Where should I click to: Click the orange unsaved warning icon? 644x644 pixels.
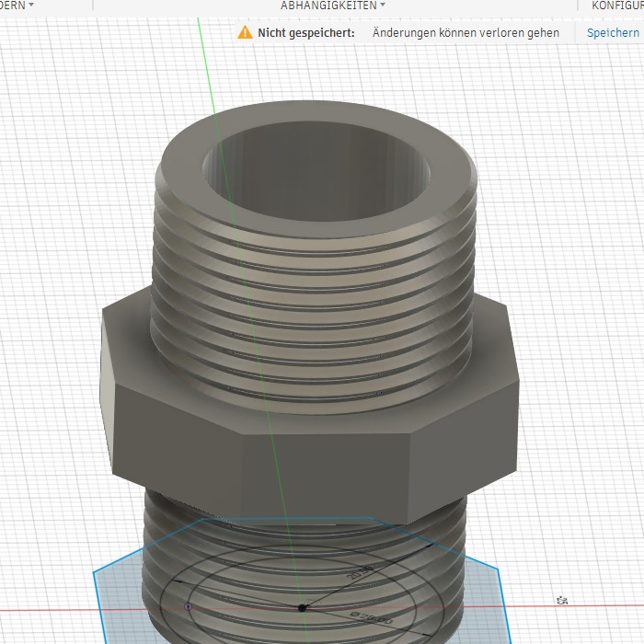246,32
